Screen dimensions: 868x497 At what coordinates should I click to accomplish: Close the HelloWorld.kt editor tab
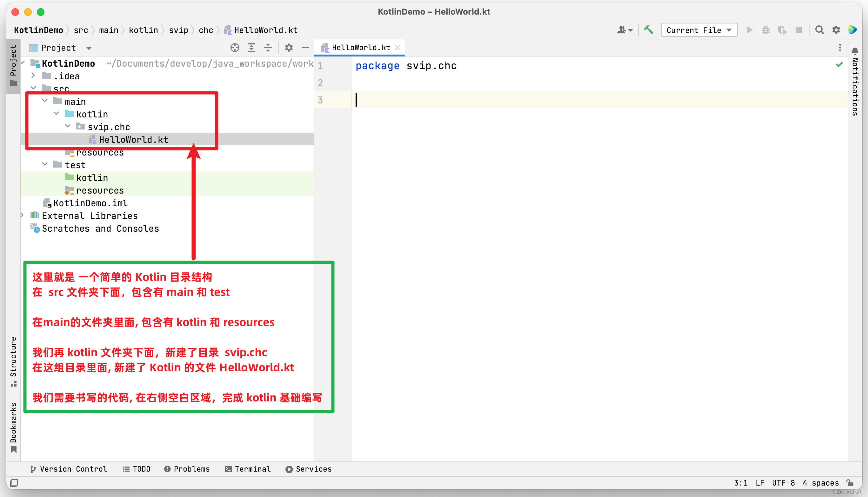pyautogui.click(x=397, y=48)
